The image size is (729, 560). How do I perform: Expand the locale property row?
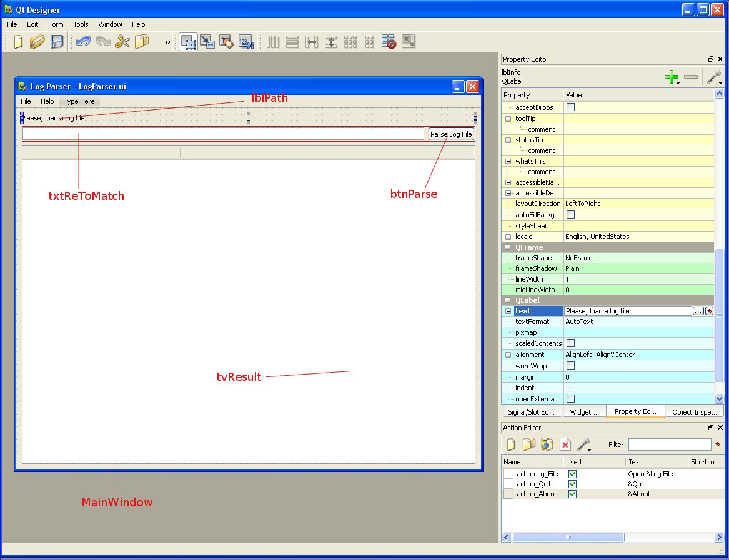point(508,237)
